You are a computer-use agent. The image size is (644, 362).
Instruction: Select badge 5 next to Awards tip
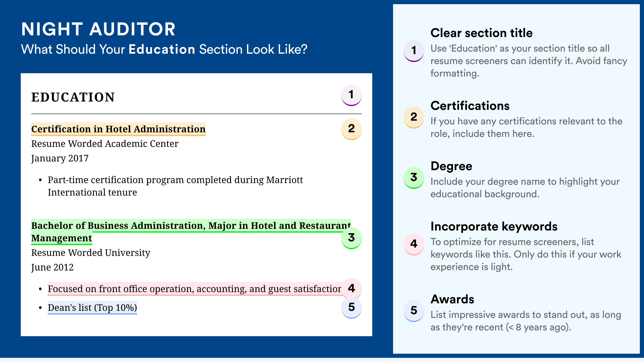tap(414, 311)
